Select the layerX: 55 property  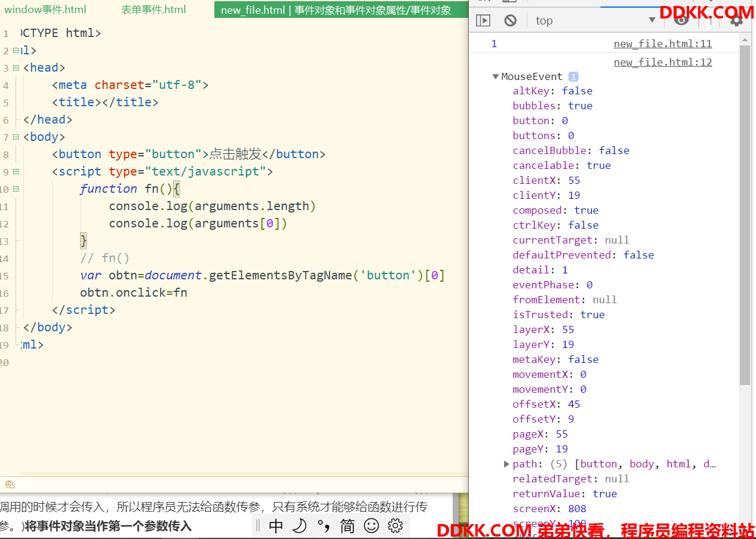pos(543,329)
